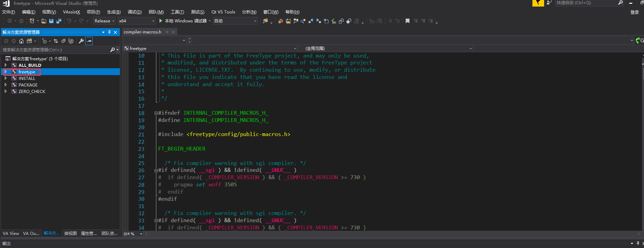644x248 pixels.
Task: Click the notifications flag icon
Action: click(538, 3)
